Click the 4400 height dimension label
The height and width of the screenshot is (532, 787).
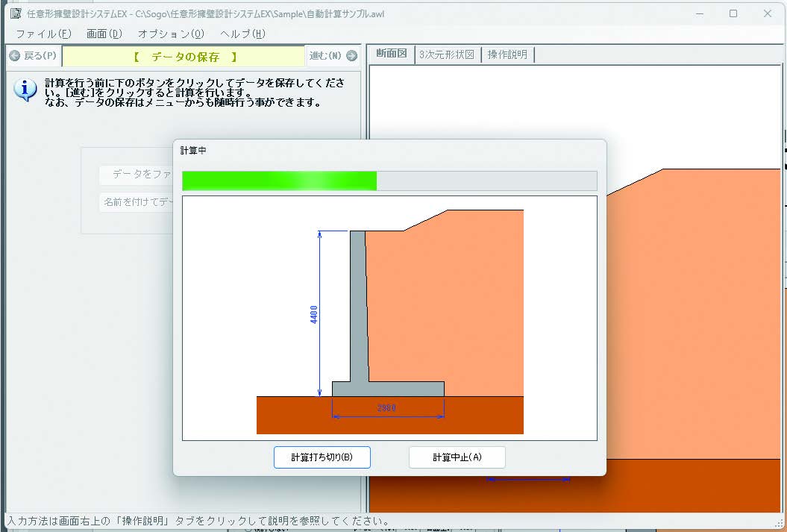tap(314, 314)
